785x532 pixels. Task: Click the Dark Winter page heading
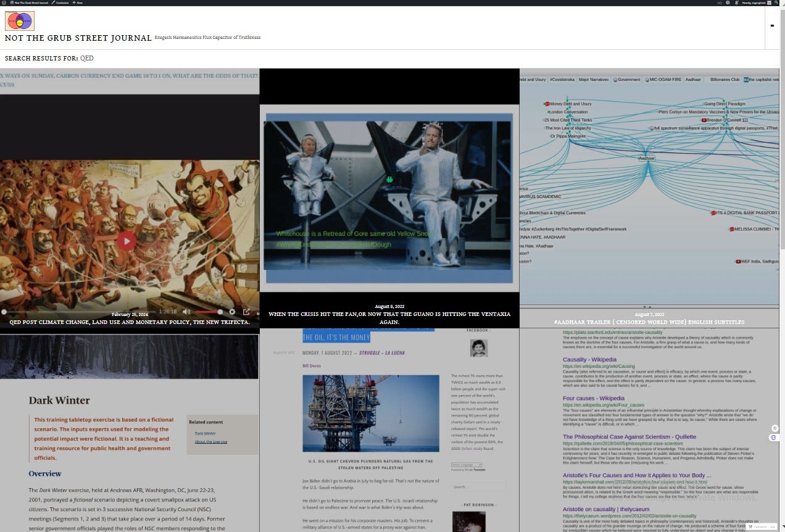(x=59, y=401)
